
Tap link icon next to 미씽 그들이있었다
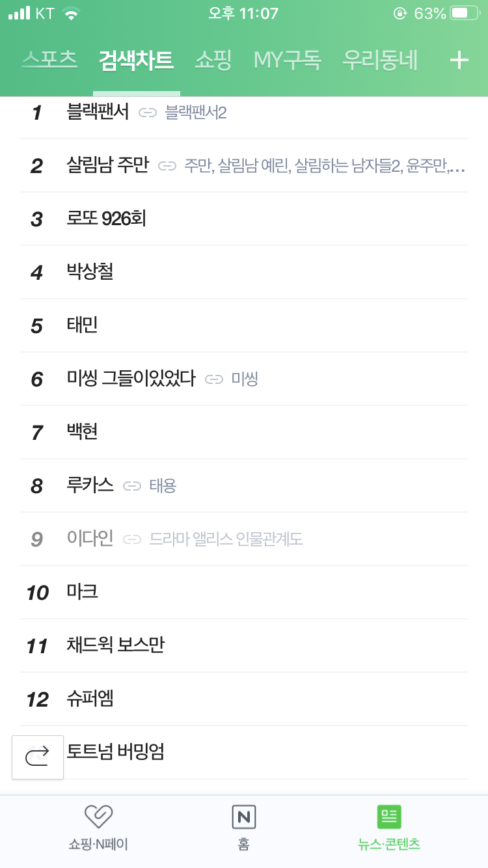[x=214, y=379]
